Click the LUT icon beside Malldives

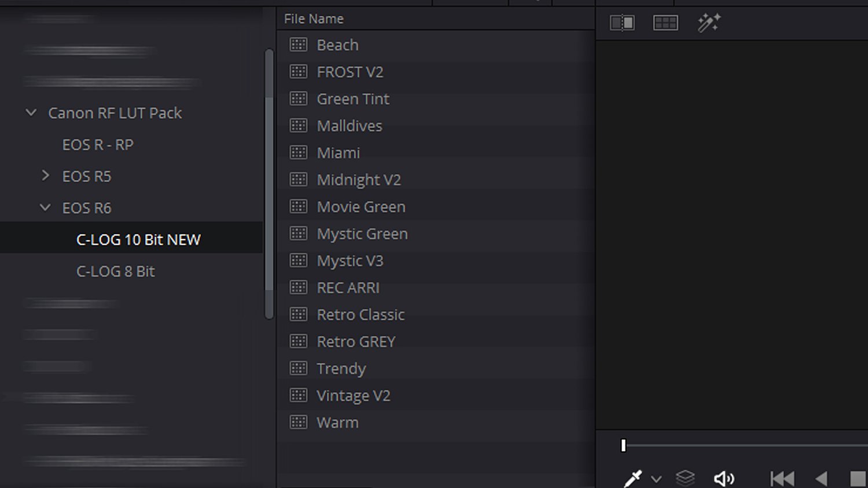[299, 126]
